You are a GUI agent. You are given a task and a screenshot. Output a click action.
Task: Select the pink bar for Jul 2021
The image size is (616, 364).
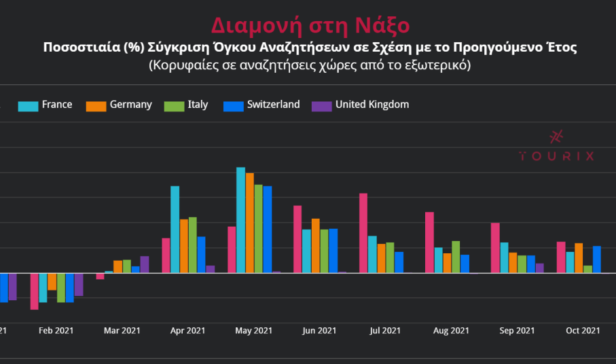click(x=363, y=233)
